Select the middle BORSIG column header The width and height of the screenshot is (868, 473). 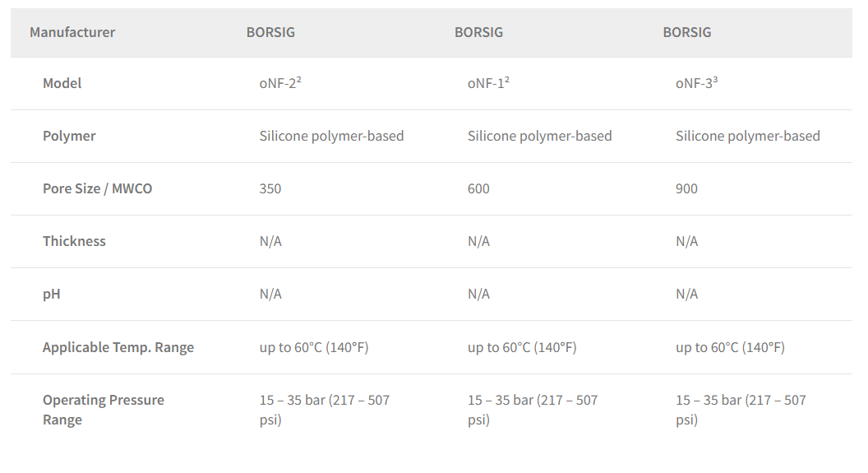[x=479, y=32]
